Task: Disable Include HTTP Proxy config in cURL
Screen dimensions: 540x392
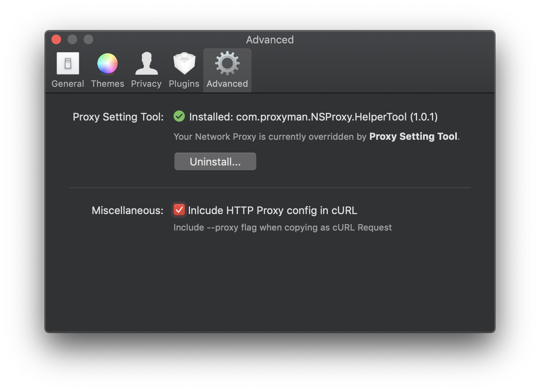Action: 179,209
